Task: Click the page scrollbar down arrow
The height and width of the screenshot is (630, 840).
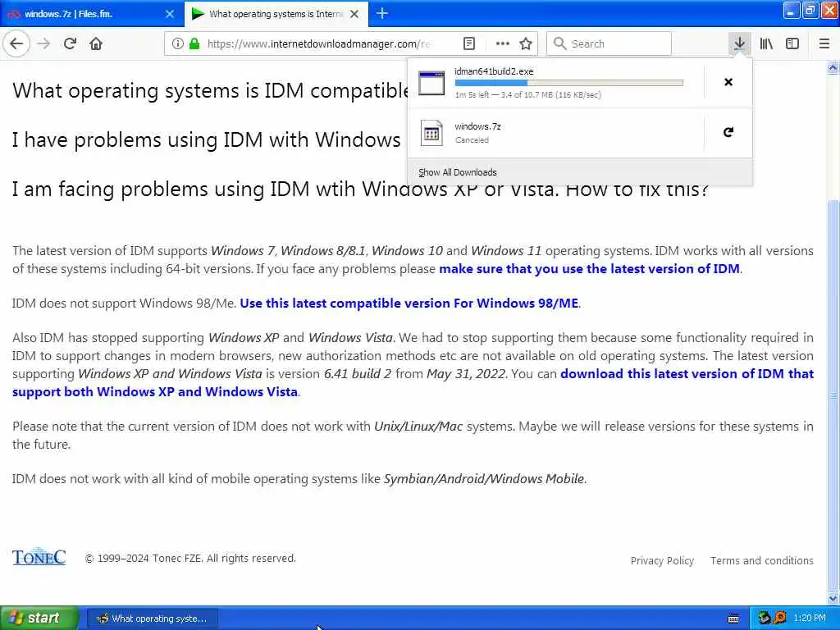Action: (833, 598)
